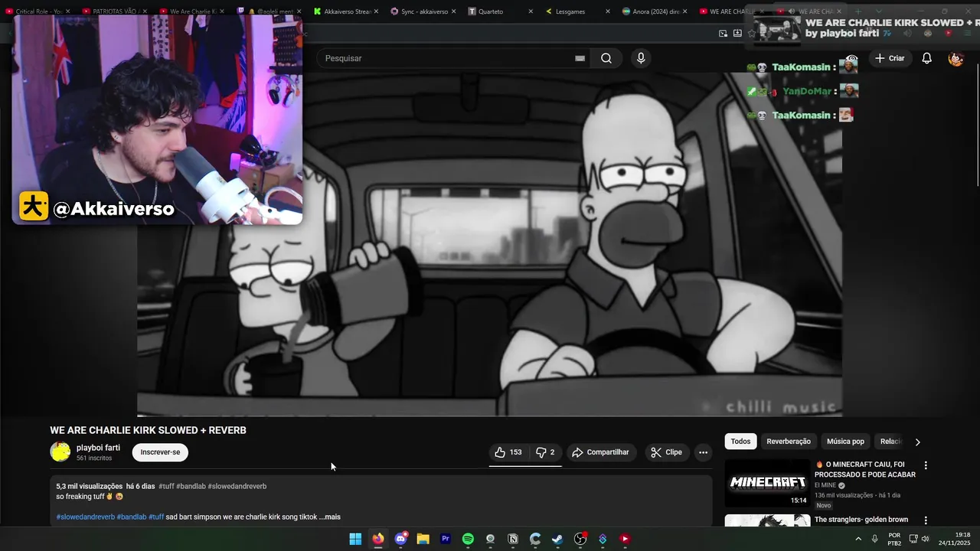This screenshot has height=551, width=980.
Task: Open the account avatar menu
Action: click(955, 58)
